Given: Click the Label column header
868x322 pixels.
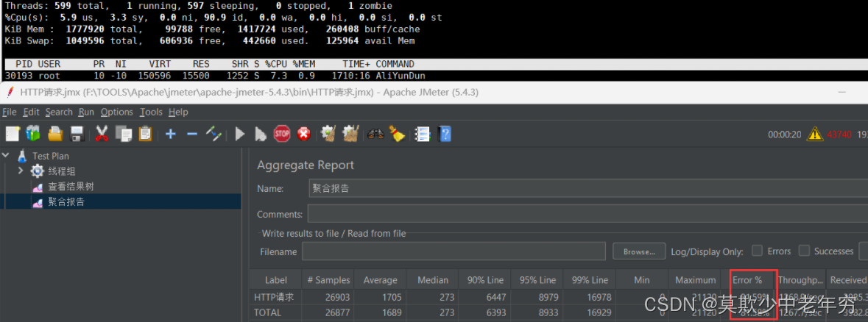Looking at the screenshot, I should 275,280.
